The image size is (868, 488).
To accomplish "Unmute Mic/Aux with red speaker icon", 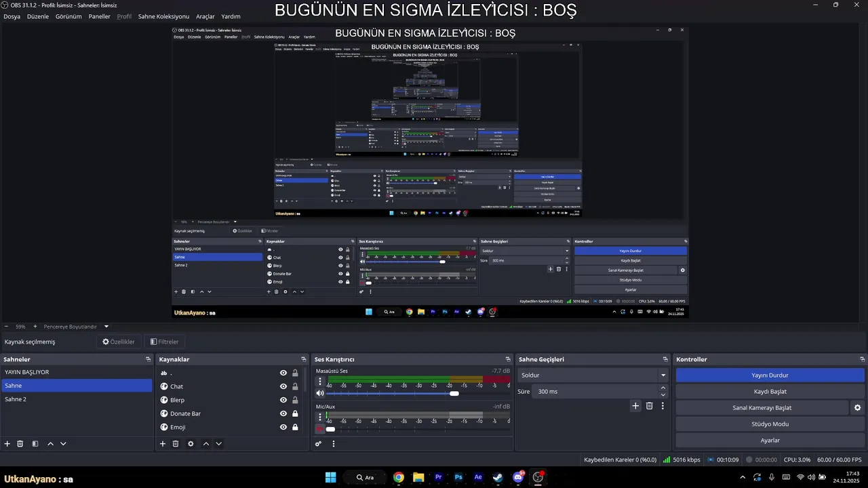I will tap(320, 429).
